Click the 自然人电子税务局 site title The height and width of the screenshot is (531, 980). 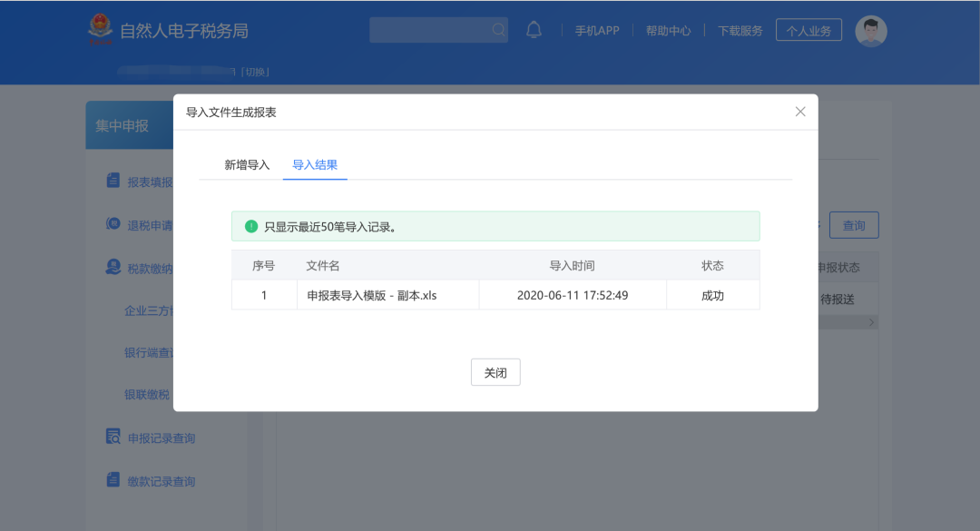click(x=183, y=31)
